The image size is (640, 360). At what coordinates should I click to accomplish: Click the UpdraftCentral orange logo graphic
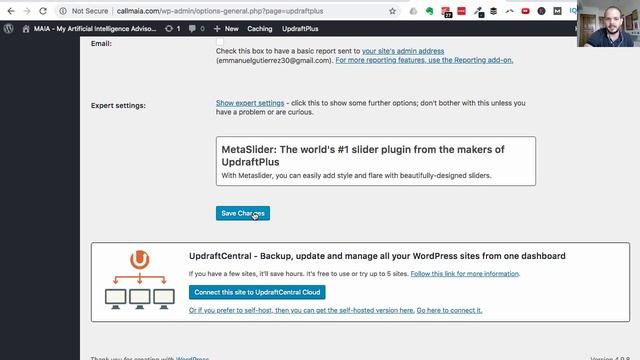tap(140, 259)
